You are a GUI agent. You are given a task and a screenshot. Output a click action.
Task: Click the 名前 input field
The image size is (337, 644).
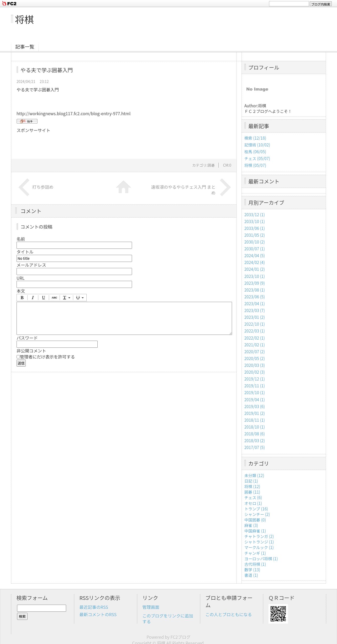coord(74,245)
